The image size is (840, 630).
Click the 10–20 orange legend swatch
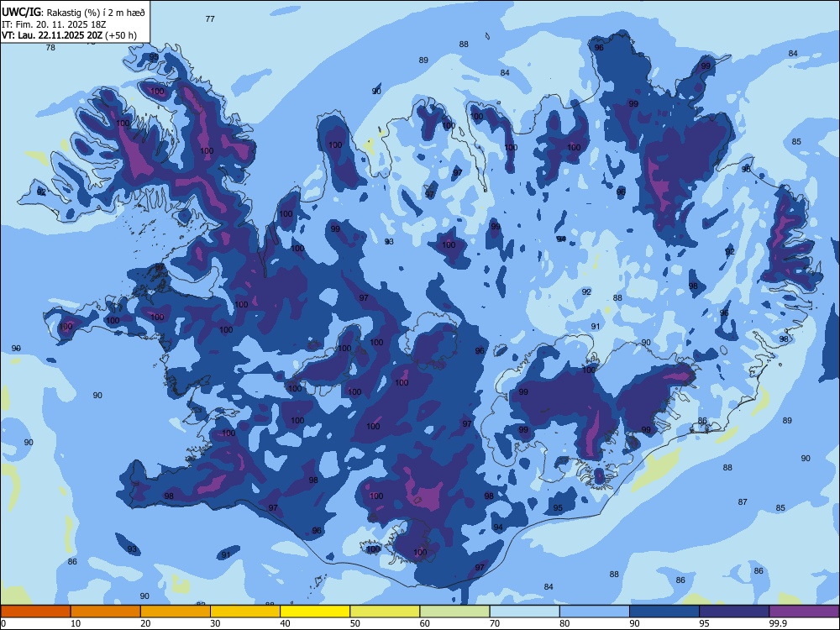106,612
